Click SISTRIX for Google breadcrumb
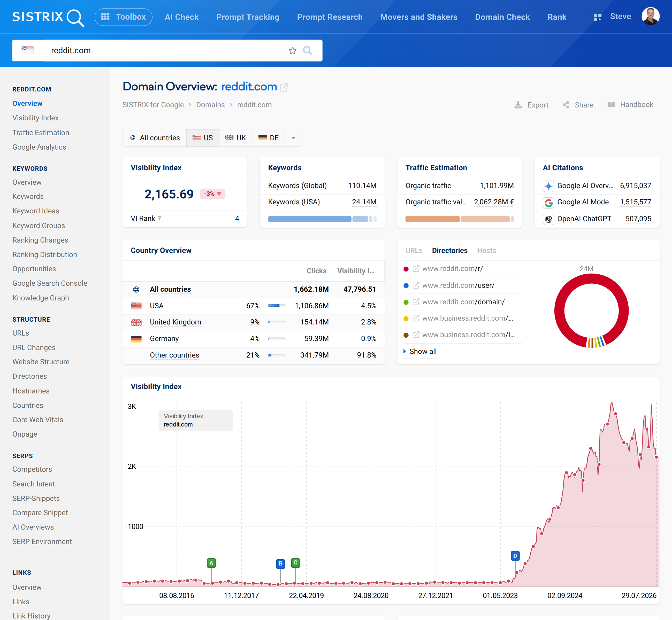 click(153, 105)
